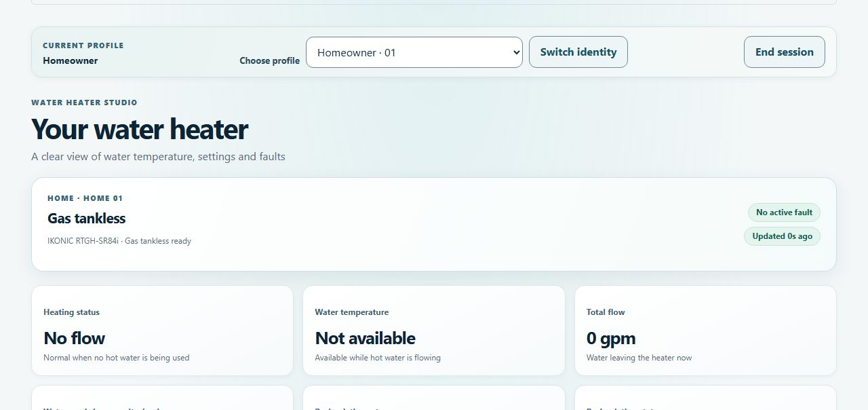Click the Not available temperature value
The height and width of the screenshot is (410, 868).
point(366,338)
